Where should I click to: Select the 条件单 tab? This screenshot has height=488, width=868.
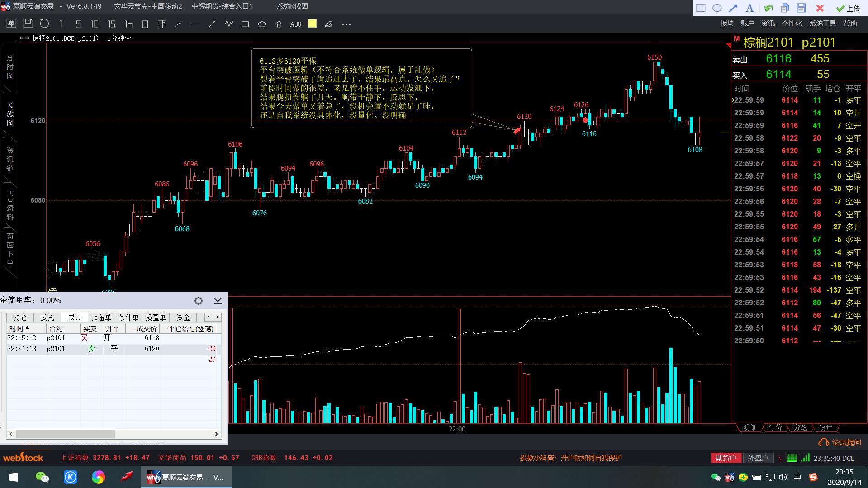[x=128, y=317]
